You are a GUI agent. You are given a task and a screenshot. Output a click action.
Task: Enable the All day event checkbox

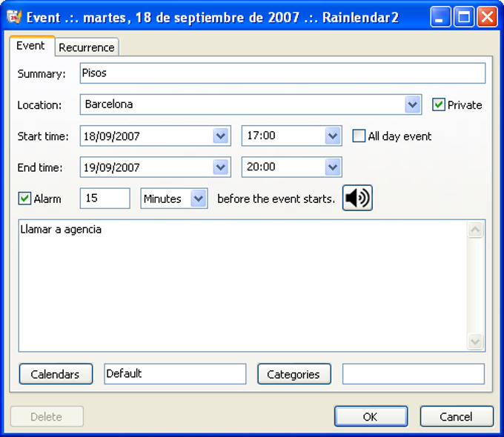coord(359,136)
